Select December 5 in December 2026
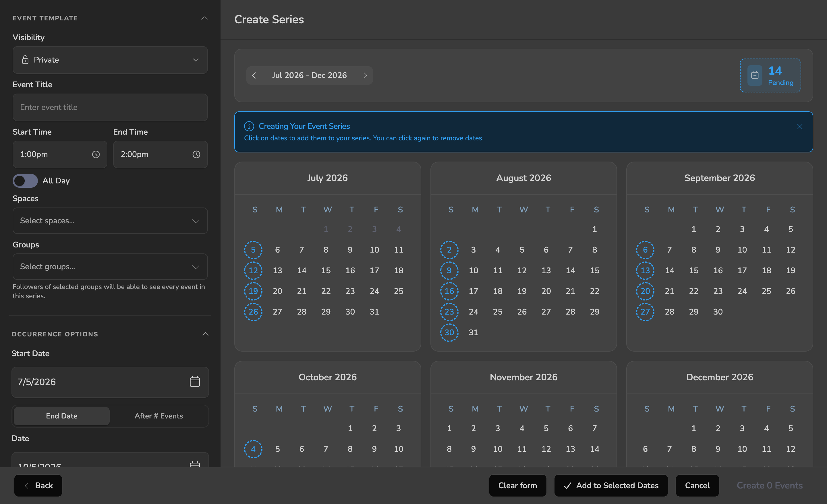The height and width of the screenshot is (504, 827). [791, 429]
